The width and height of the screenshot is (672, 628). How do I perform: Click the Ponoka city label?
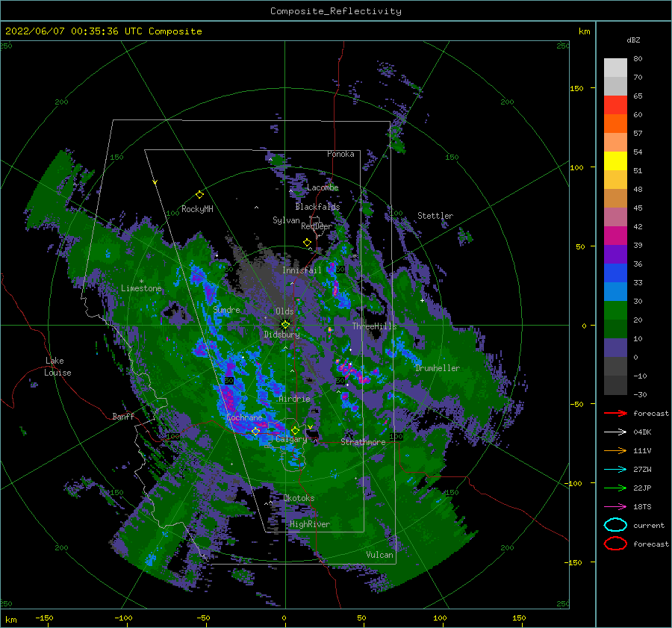click(340, 154)
